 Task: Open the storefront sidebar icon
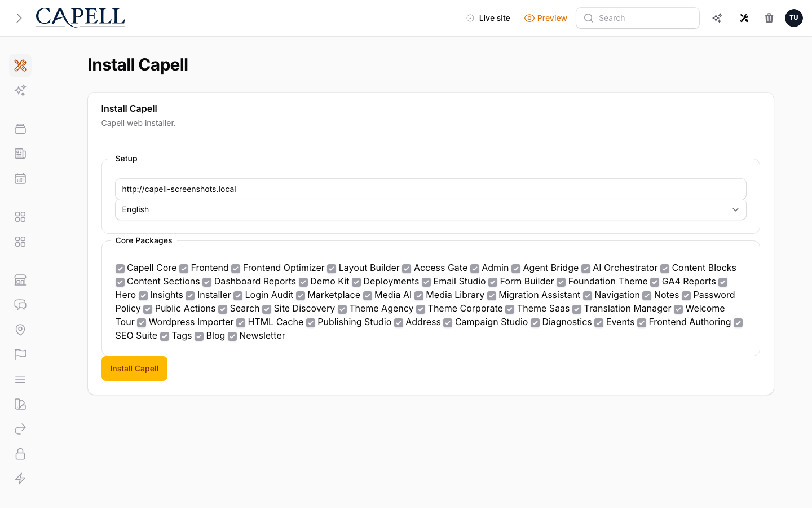tap(20, 280)
